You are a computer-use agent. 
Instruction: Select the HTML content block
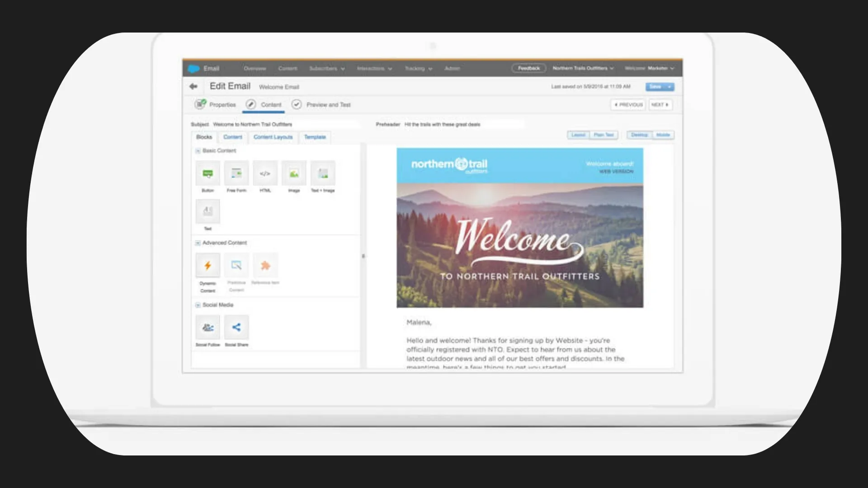pyautogui.click(x=265, y=174)
